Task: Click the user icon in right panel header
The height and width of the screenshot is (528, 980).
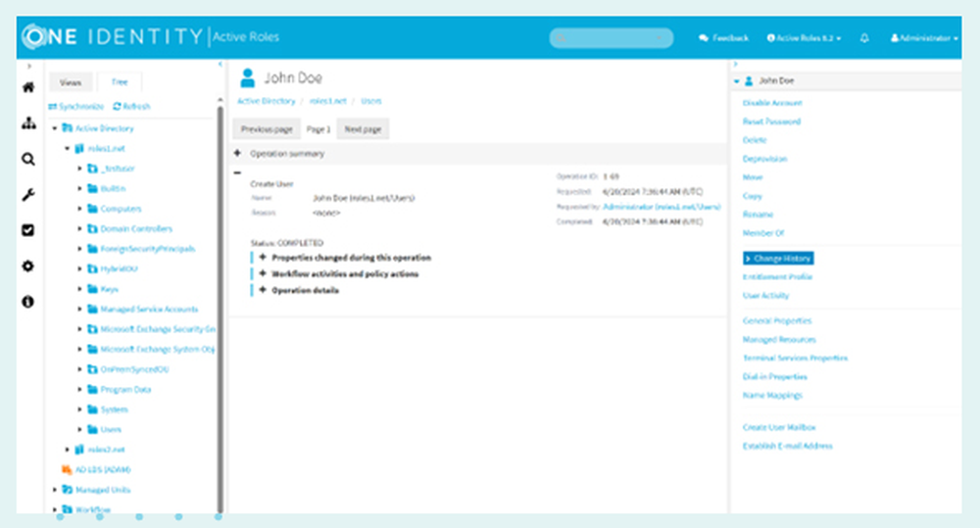Action: point(749,80)
